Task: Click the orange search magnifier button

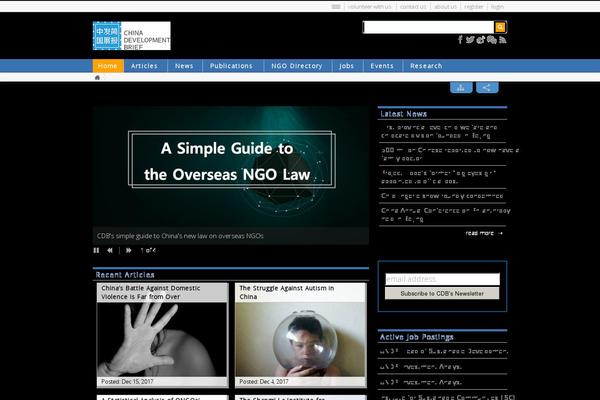Action: (500, 27)
